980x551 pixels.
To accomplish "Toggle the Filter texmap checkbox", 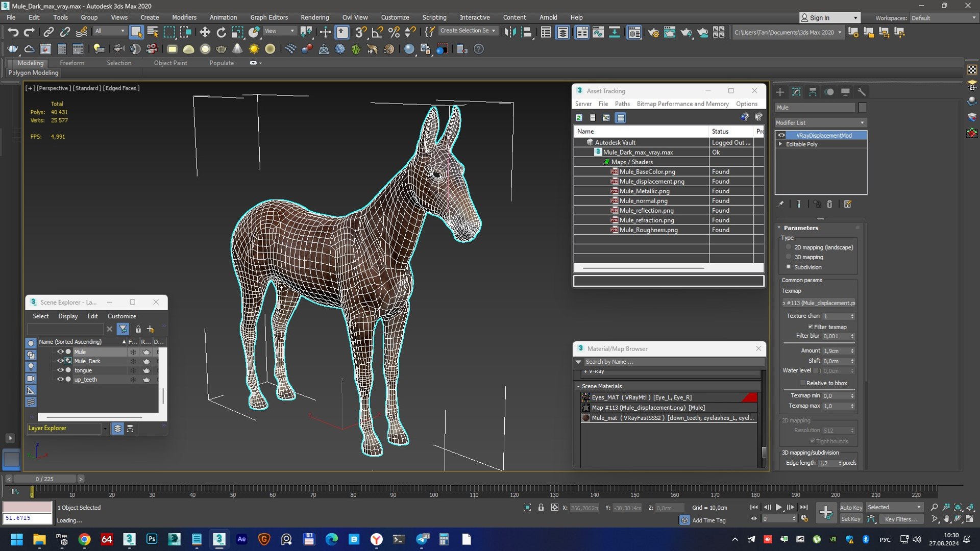I will 811,327.
